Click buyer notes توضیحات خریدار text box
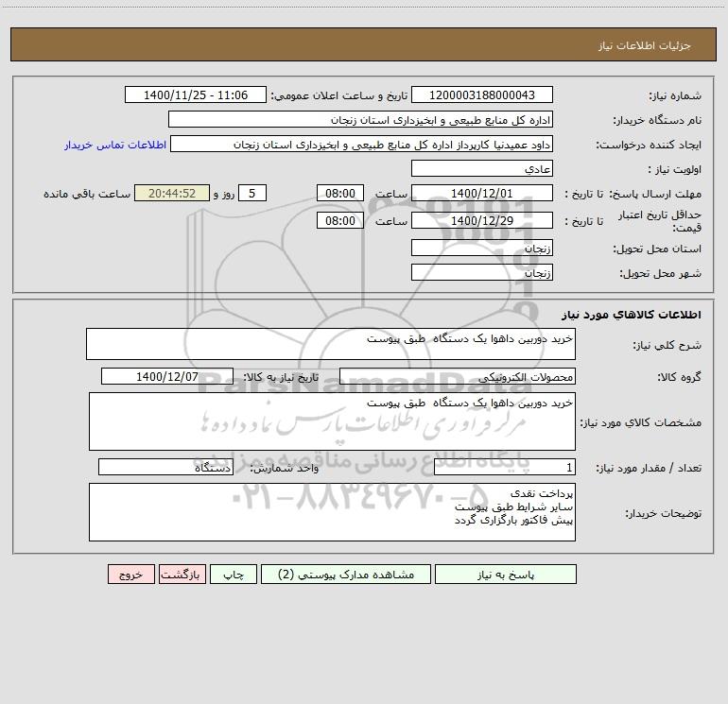 (332, 512)
